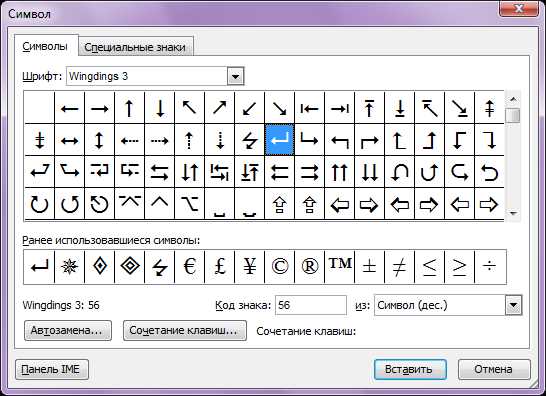Screen dimensions: 546x396
Task: Select the solid up arrow symbol in first row
Action: 130,108
